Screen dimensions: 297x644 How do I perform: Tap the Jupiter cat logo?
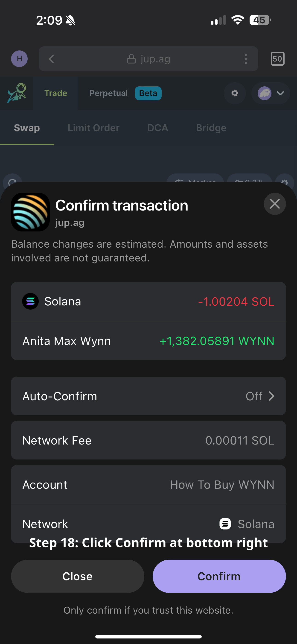(x=17, y=93)
